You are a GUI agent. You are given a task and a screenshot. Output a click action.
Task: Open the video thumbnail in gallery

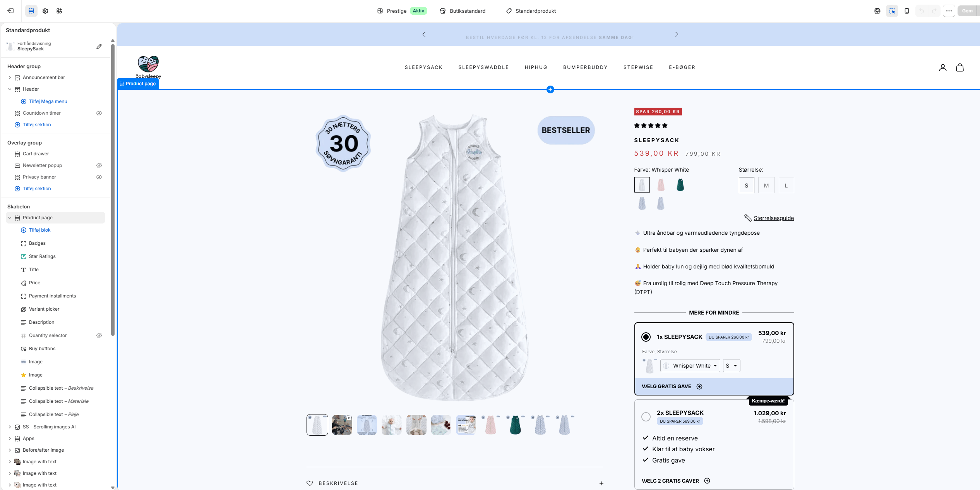click(342, 425)
